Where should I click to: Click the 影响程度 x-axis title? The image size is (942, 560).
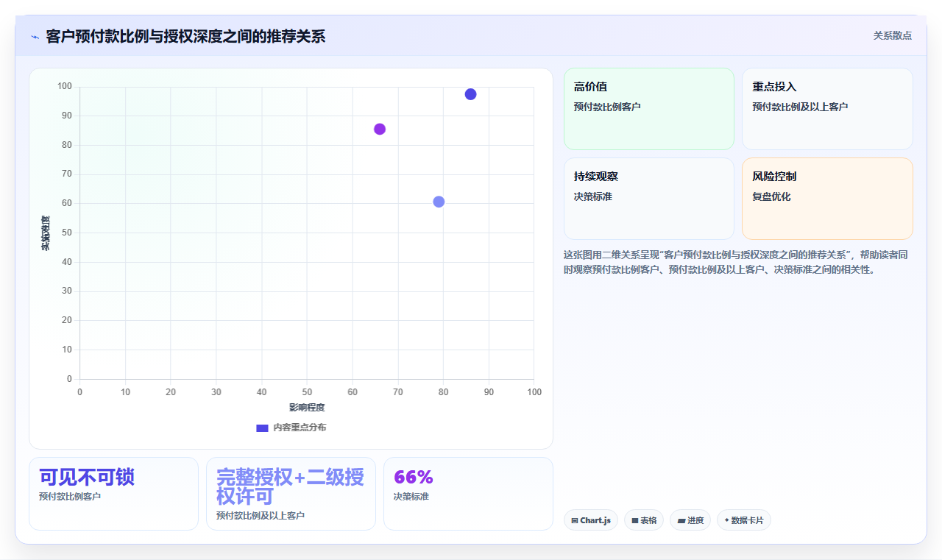[x=307, y=407]
